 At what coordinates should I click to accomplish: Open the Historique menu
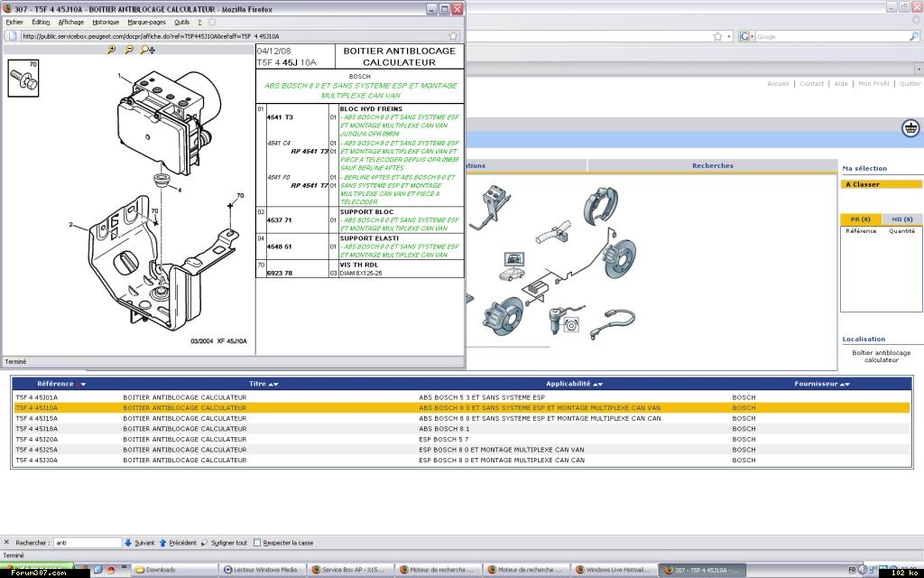[x=106, y=22]
